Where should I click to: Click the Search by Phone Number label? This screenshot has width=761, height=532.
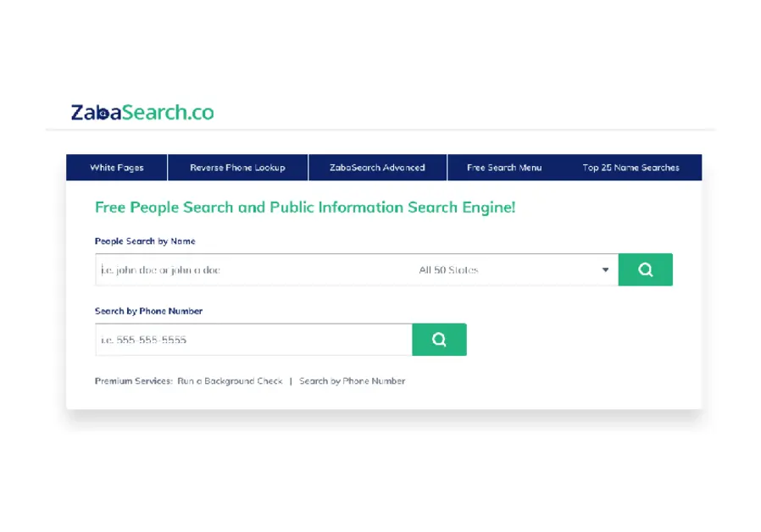click(x=148, y=311)
